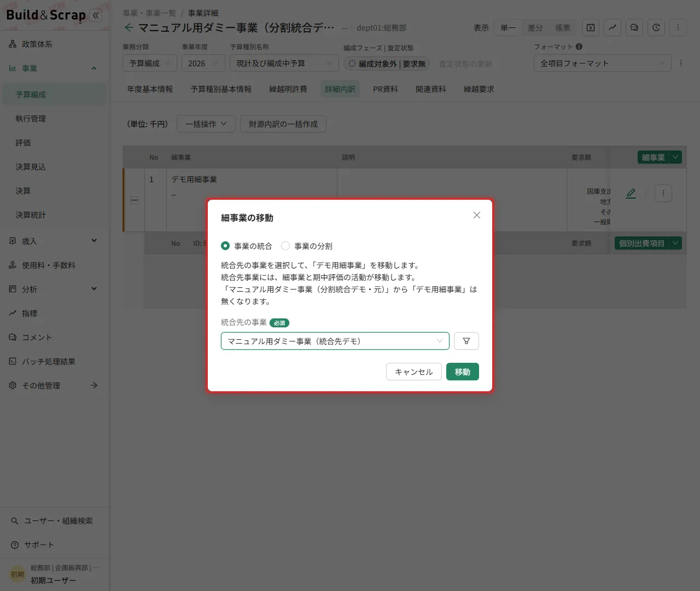Open 使用料・手数料 in the sidebar
Viewport: 700px width, 591px height.
pos(54,265)
